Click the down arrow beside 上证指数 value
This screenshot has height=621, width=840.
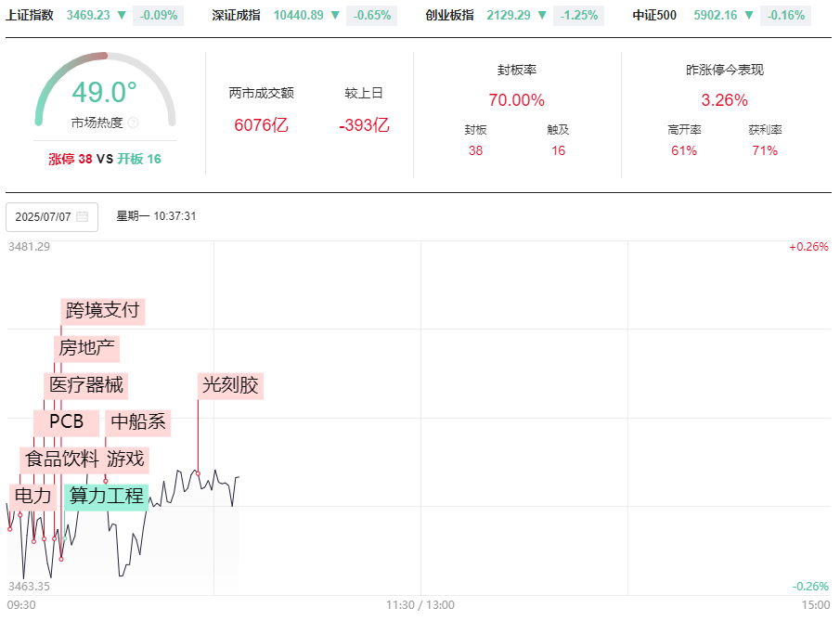(123, 15)
